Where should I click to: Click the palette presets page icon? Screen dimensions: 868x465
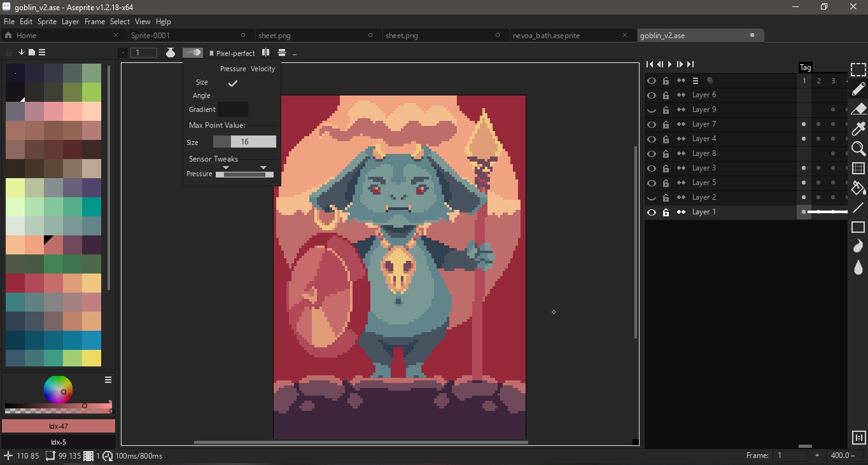coord(31,52)
